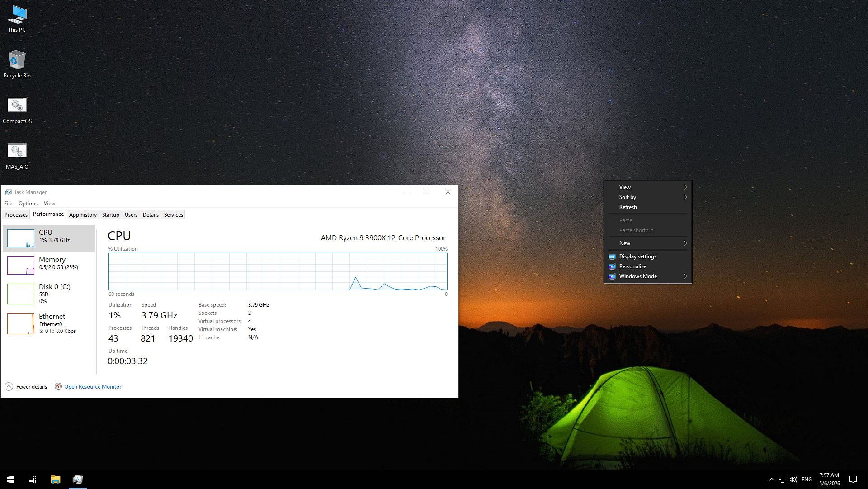This screenshot has height=489, width=868.
Task: Select the MAS_AIO desktop shortcut
Action: 17,156
